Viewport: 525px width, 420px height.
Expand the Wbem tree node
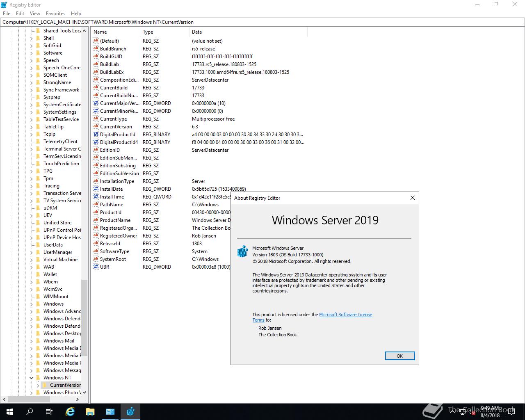[x=31, y=282]
